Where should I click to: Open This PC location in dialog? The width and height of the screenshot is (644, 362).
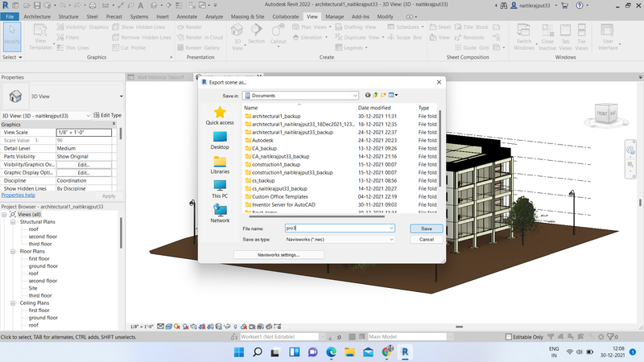220,189
